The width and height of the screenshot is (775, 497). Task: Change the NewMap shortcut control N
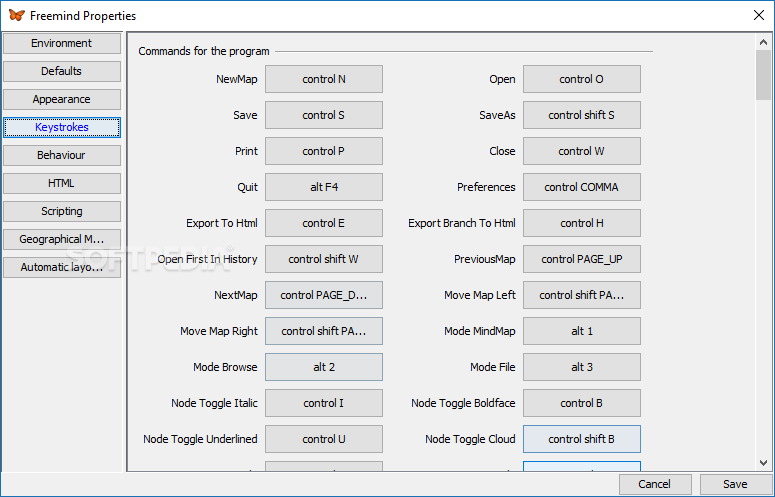point(324,79)
